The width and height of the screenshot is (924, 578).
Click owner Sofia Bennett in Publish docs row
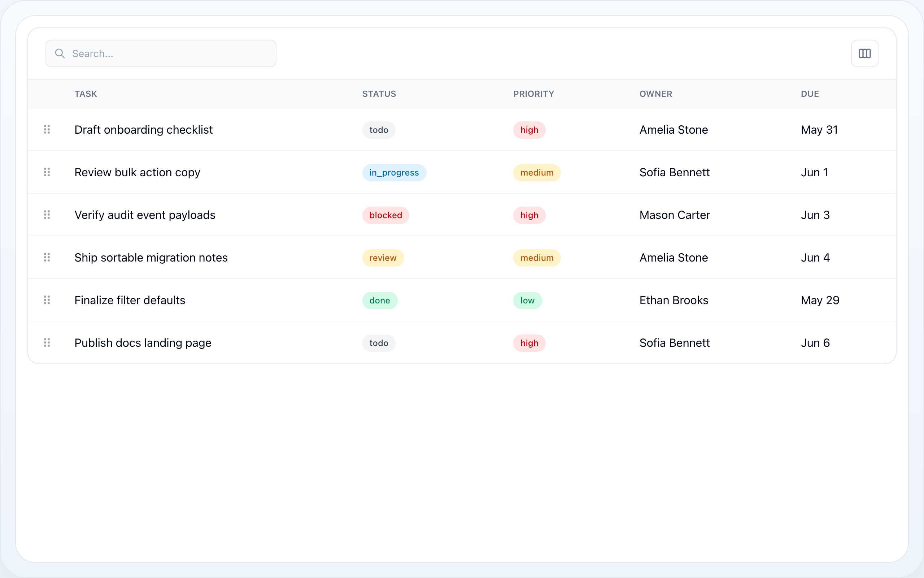675,343
